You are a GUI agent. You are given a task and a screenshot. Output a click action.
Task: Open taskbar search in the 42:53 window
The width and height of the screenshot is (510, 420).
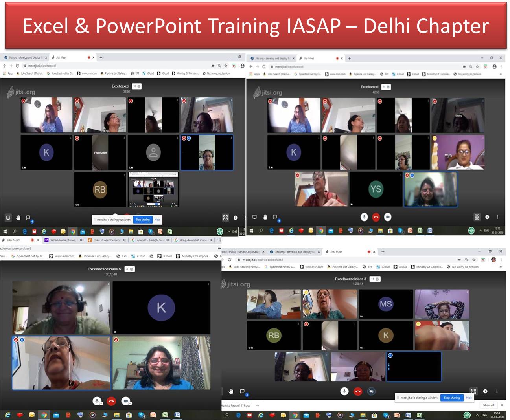click(x=261, y=231)
